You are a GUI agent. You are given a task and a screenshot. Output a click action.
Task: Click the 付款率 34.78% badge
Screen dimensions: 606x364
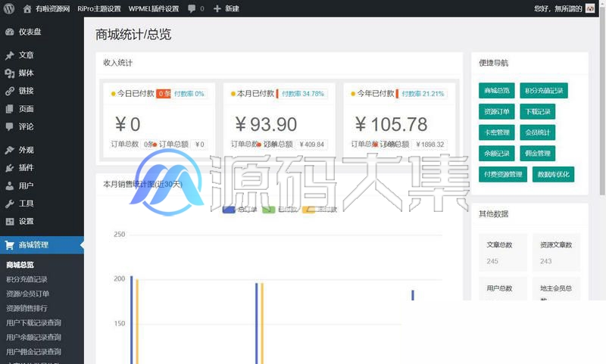tap(302, 94)
